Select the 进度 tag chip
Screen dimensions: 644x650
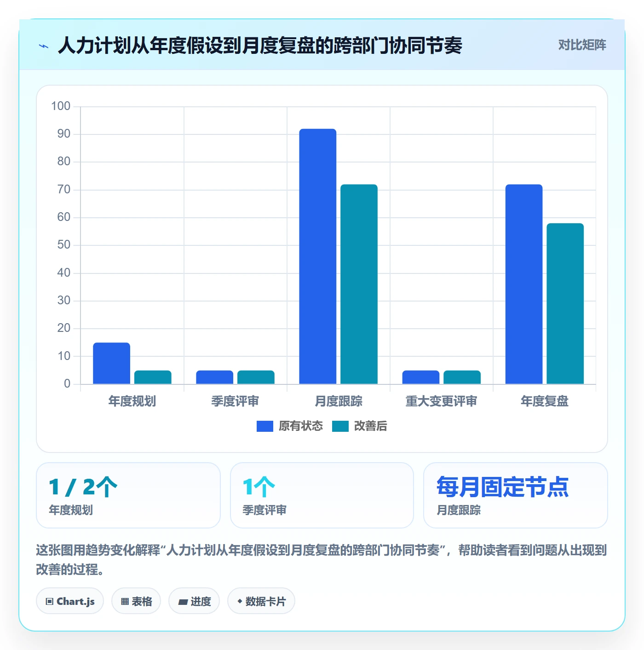(194, 601)
